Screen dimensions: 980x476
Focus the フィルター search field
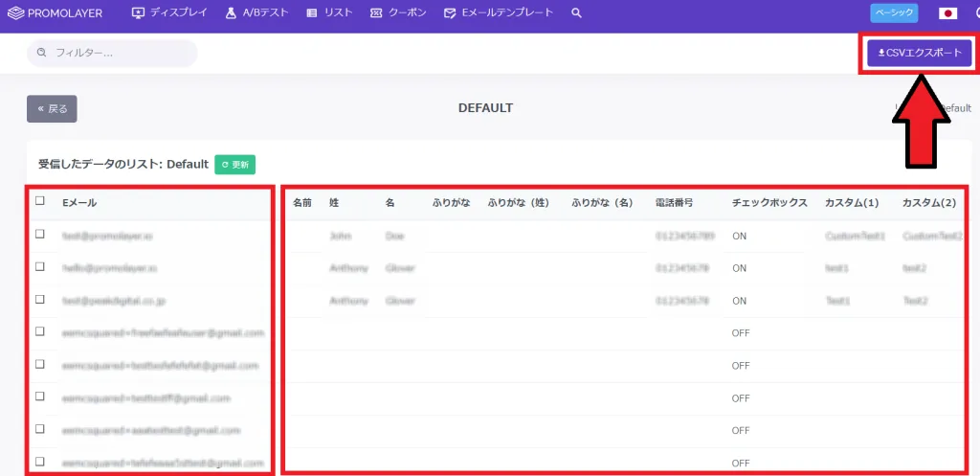point(112,54)
